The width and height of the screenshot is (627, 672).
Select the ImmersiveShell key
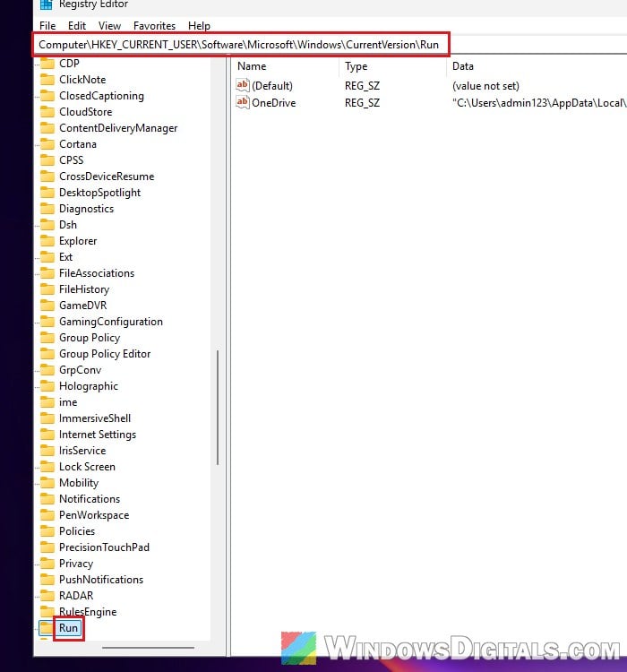(x=95, y=418)
